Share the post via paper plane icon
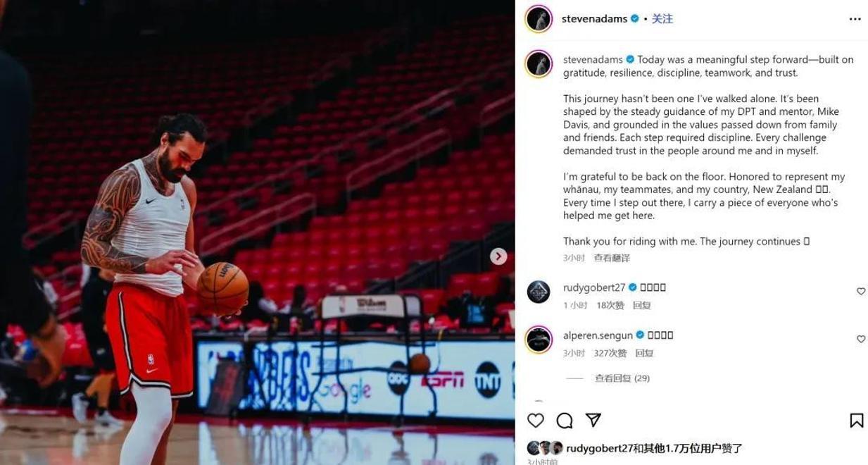This screenshot has height=465, width=868. coord(593,420)
